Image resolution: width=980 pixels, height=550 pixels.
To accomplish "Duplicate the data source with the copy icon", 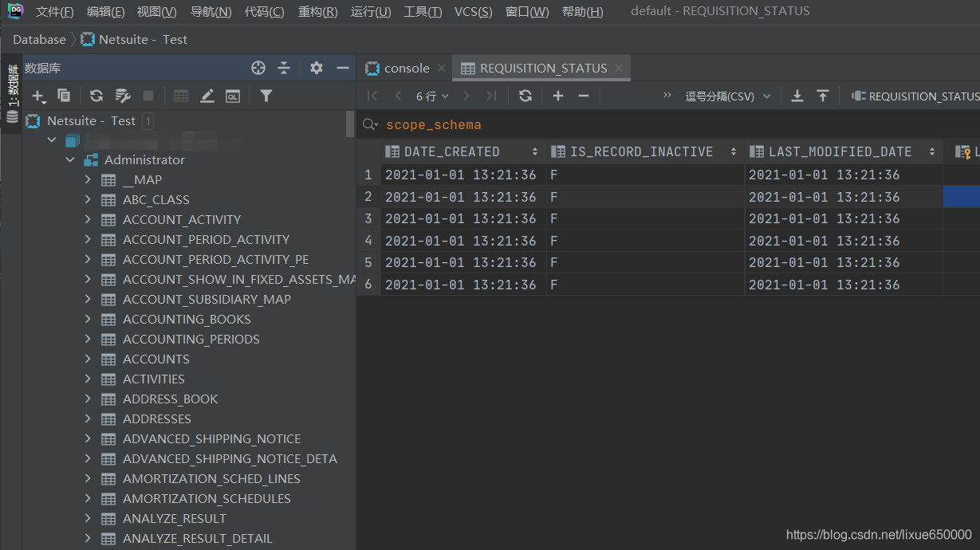I will click(x=65, y=96).
